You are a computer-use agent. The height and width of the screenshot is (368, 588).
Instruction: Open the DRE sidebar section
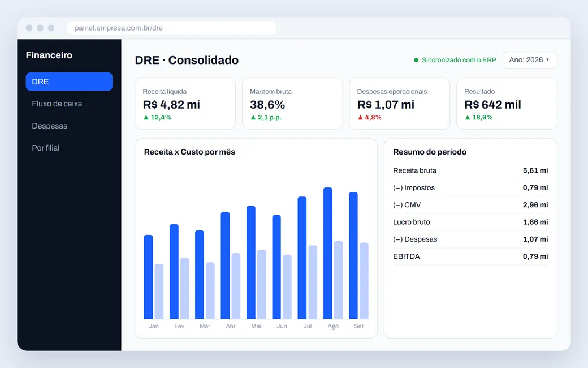(69, 82)
